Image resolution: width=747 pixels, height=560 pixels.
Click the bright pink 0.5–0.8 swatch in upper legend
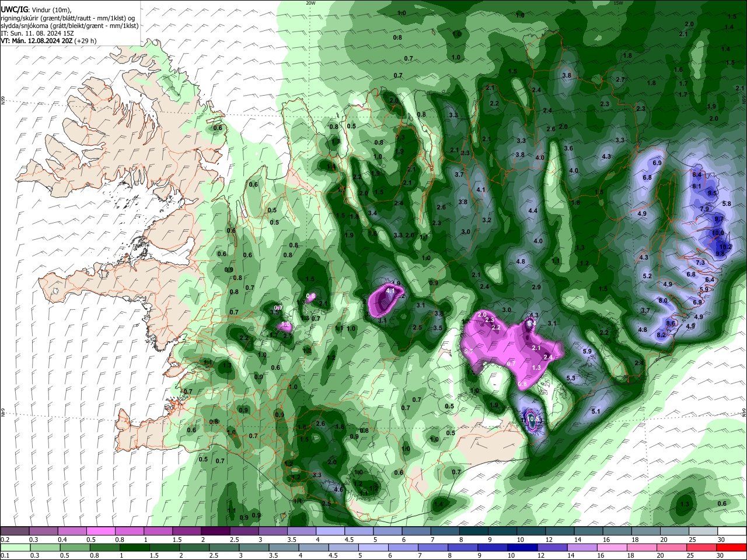100,531
